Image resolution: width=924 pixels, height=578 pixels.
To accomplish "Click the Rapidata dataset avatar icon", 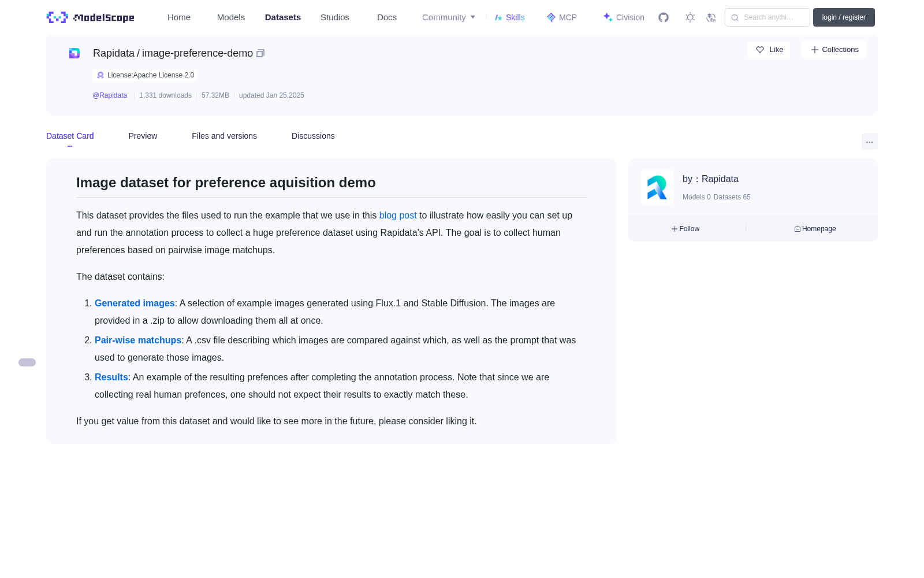I will (74, 53).
